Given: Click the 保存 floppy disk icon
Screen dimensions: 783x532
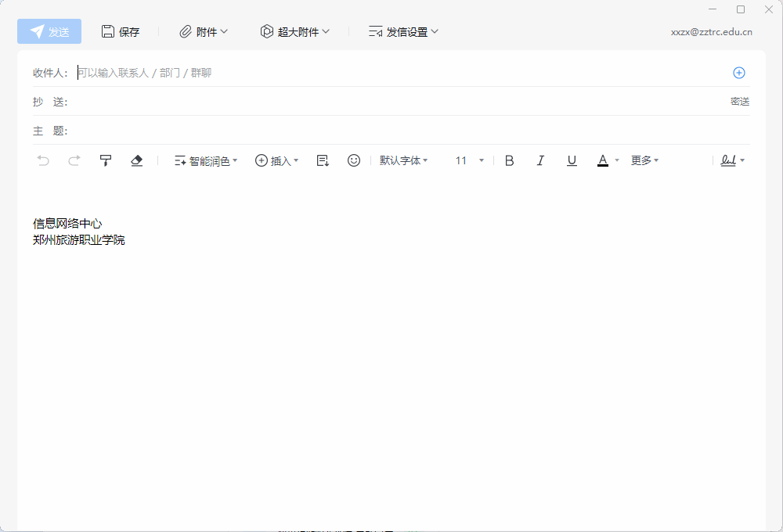Looking at the screenshot, I should [x=108, y=31].
